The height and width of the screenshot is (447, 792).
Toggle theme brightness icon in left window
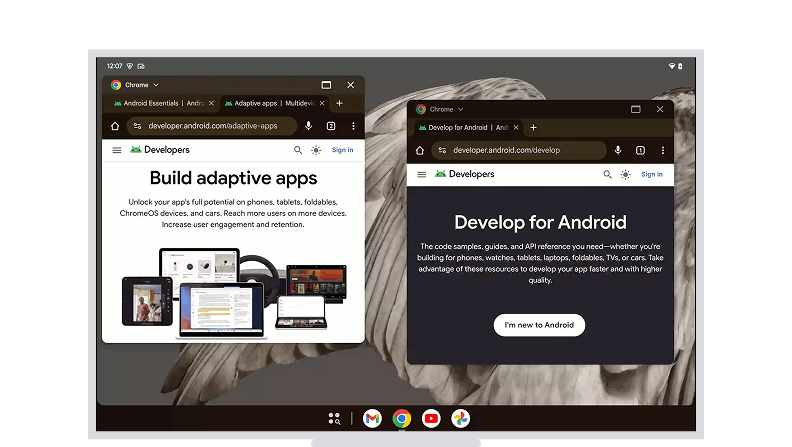click(x=316, y=150)
